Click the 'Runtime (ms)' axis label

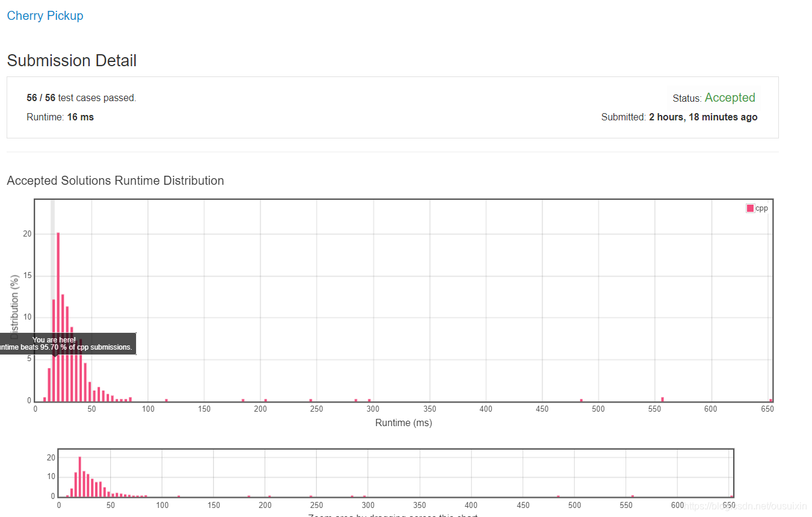tap(403, 423)
